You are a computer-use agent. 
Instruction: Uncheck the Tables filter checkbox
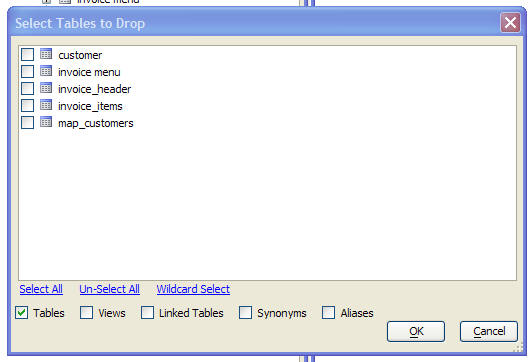pos(22,313)
